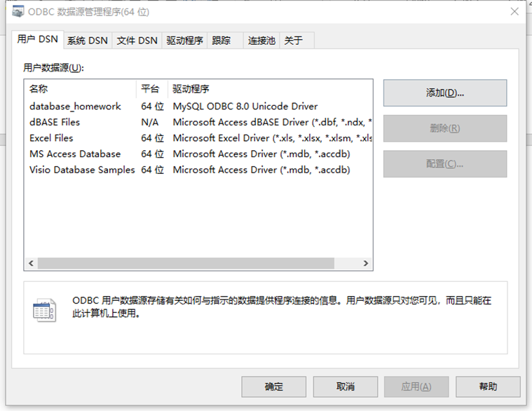The height and width of the screenshot is (411, 532).
Task: Switch to the 用户 DSN tab
Action: 37,39
